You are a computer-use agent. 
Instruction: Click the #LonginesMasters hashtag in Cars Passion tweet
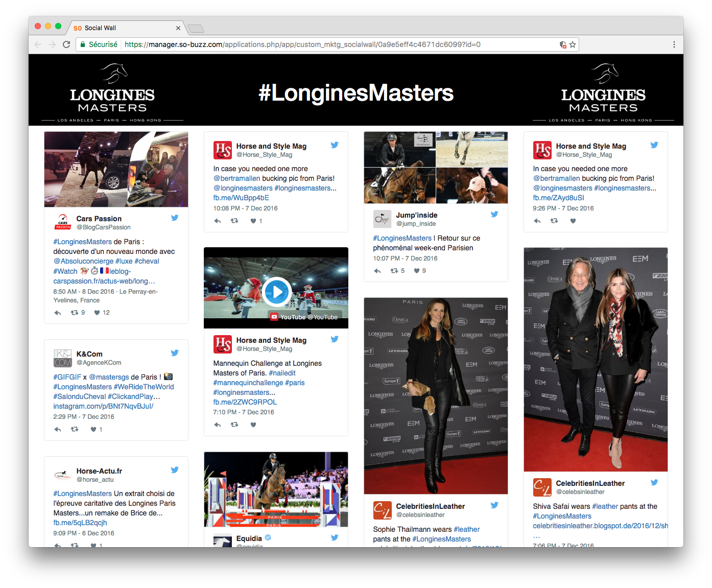point(82,242)
